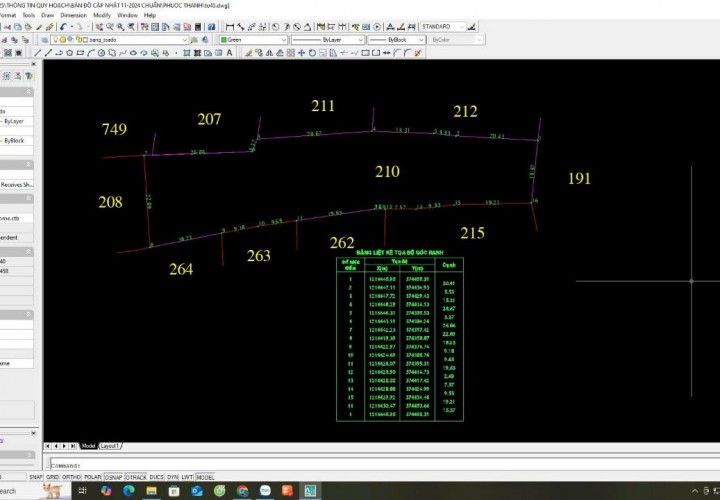Toggle GRID display in status bar
This screenshot has height=500, width=720.
pyautogui.click(x=53, y=477)
